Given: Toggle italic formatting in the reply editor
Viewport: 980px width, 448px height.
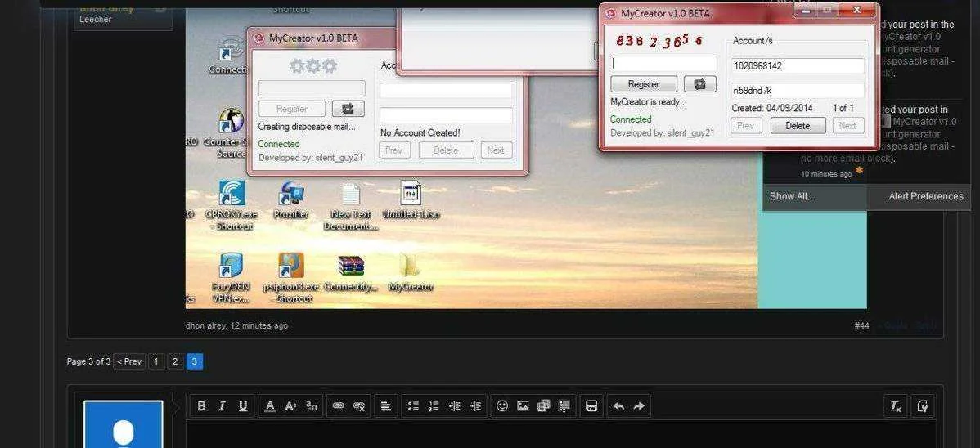Looking at the screenshot, I should click(222, 406).
